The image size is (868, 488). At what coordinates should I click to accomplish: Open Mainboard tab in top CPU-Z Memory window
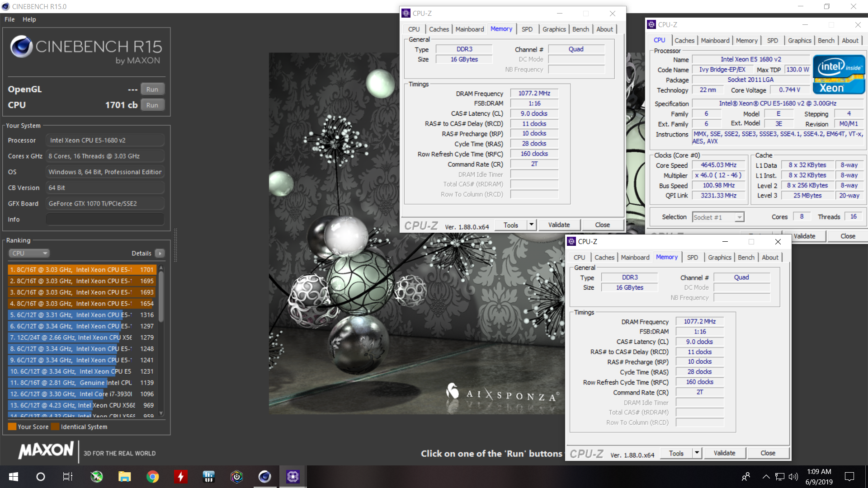pyautogui.click(x=469, y=29)
